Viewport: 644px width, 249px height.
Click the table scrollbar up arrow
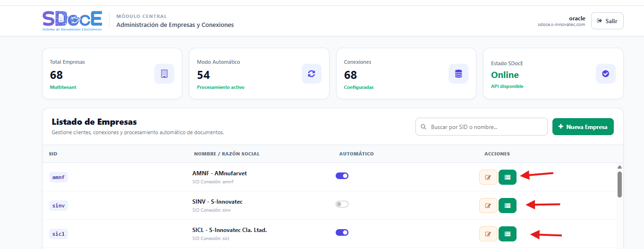(619, 167)
